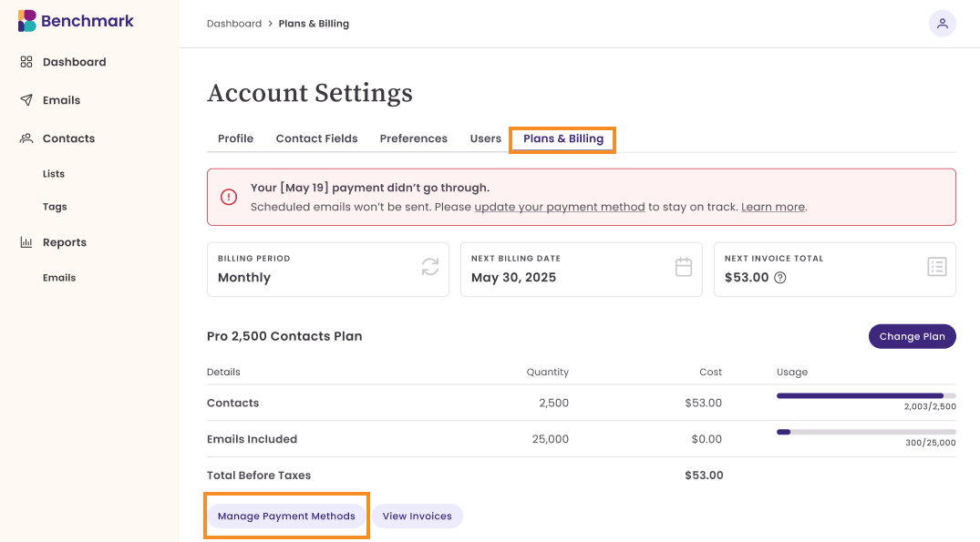Viewport: 980px width, 542px height.
Task: Open Lists under Contacts in sidebar
Action: pos(54,174)
